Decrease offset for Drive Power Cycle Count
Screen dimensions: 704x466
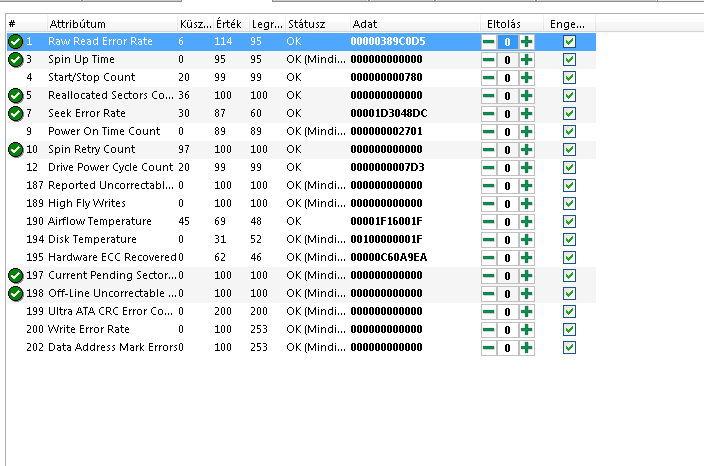[x=488, y=167]
